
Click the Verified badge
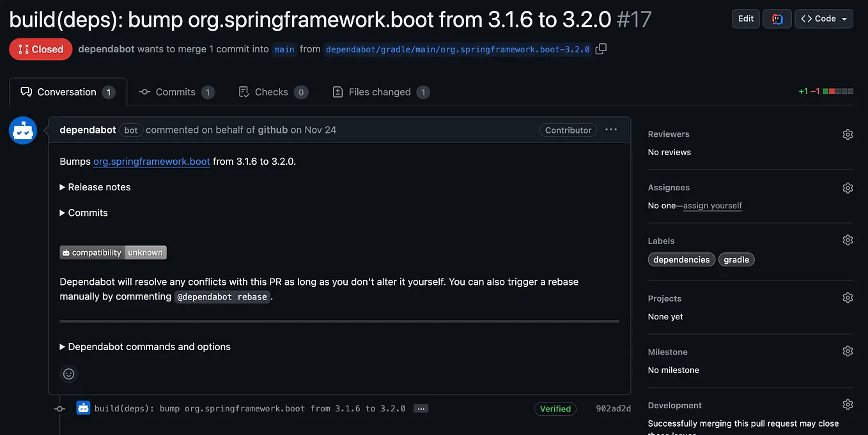[555, 408]
